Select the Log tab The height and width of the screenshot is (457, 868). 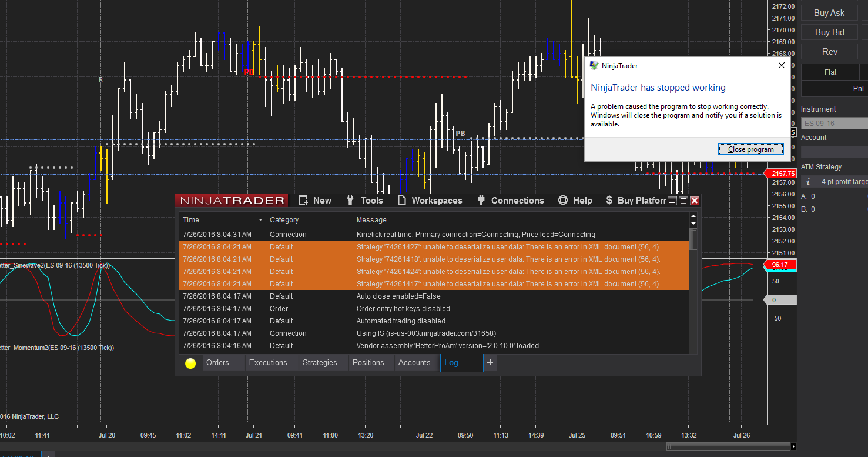(x=462, y=363)
